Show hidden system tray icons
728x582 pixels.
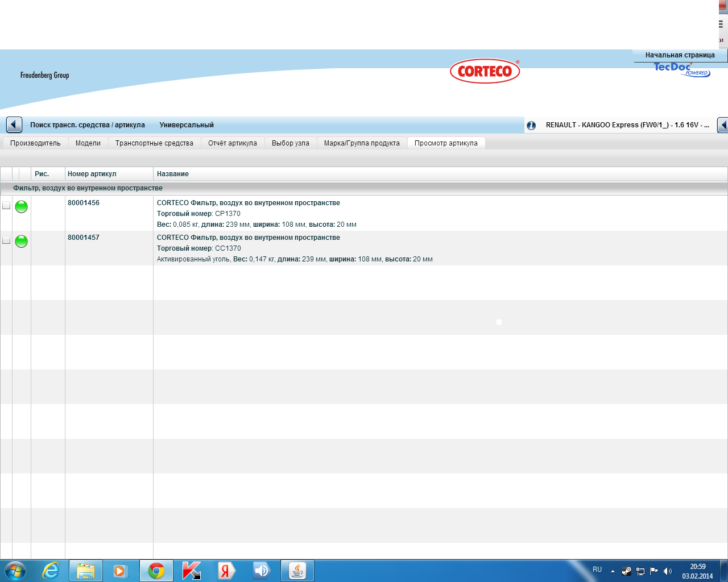[613, 571]
